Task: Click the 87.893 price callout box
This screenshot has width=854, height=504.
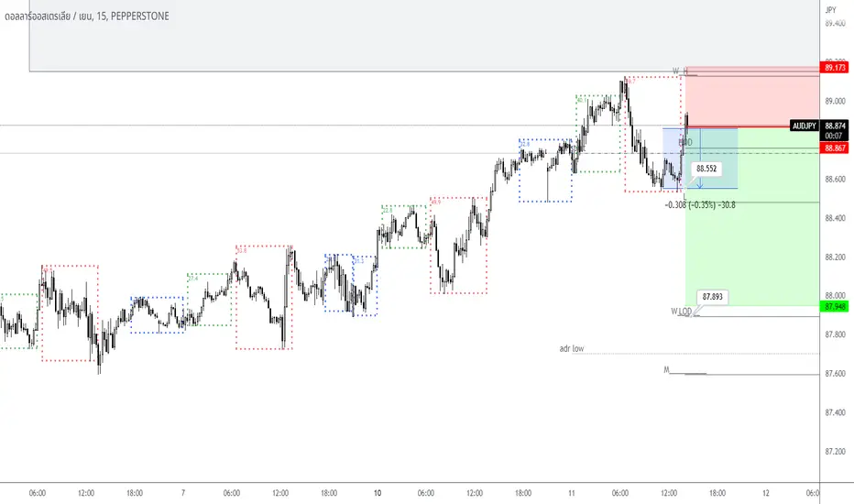Action: (x=712, y=297)
